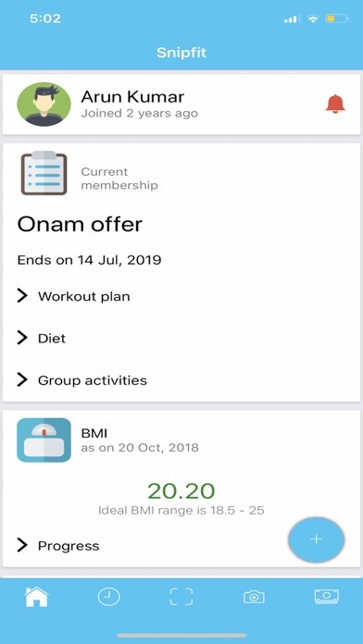The height and width of the screenshot is (644, 363).
Task: Tap the 20.20 BMI value
Action: (181, 490)
